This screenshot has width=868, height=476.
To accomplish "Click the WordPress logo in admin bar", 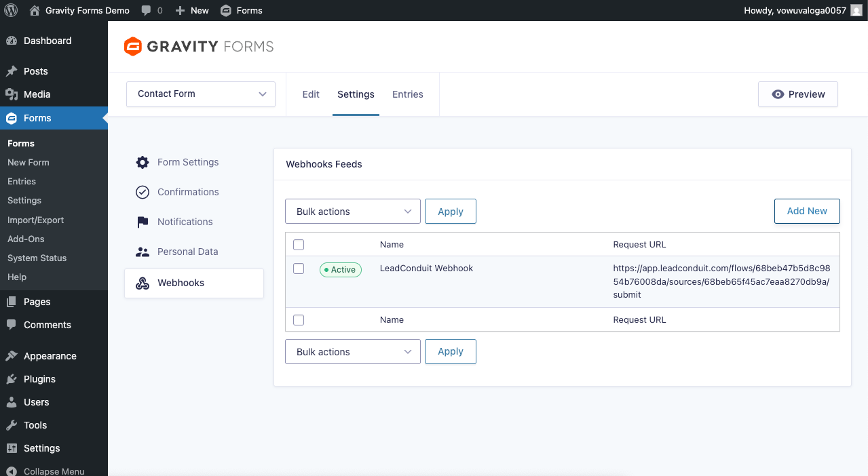I will [11, 10].
